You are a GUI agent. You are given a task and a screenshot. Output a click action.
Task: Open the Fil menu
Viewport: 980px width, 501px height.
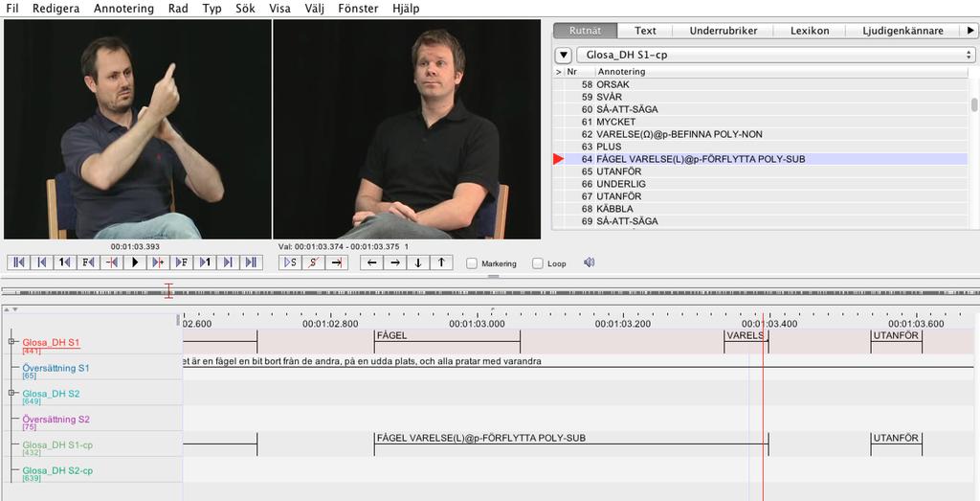point(11,8)
